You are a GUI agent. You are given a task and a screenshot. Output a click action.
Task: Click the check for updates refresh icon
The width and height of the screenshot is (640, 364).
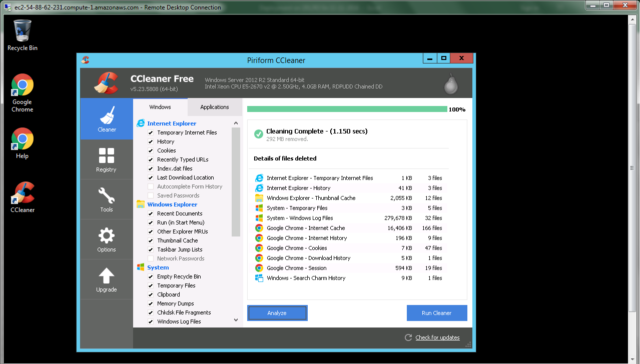point(408,337)
